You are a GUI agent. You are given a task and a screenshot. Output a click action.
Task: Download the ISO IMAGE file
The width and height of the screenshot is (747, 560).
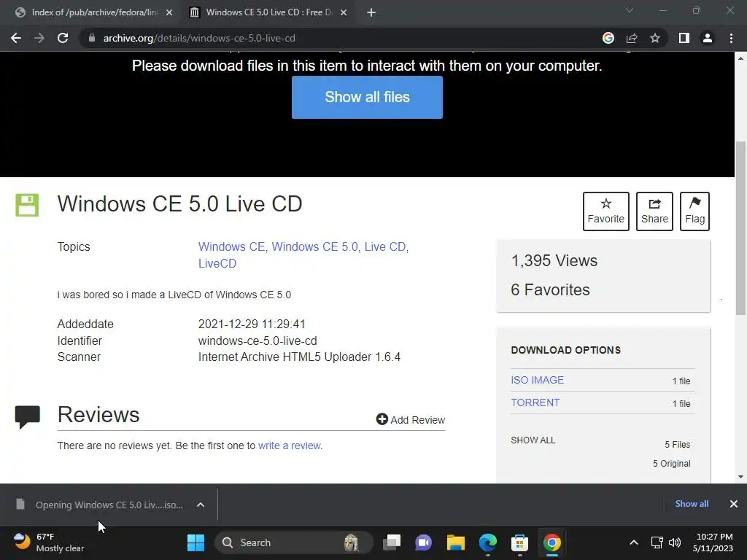pos(537,380)
